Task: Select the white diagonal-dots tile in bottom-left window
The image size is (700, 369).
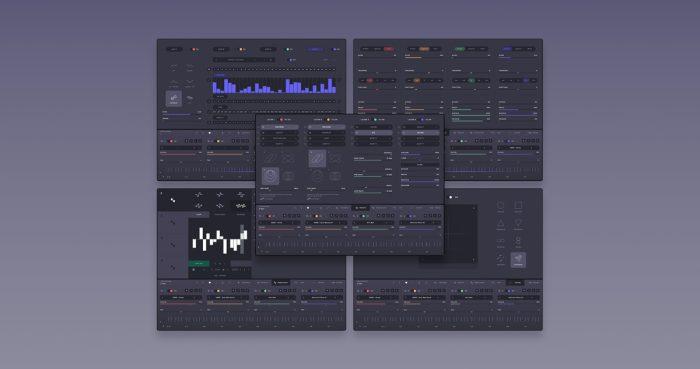Action: pyautogui.click(x=173, y=201)
